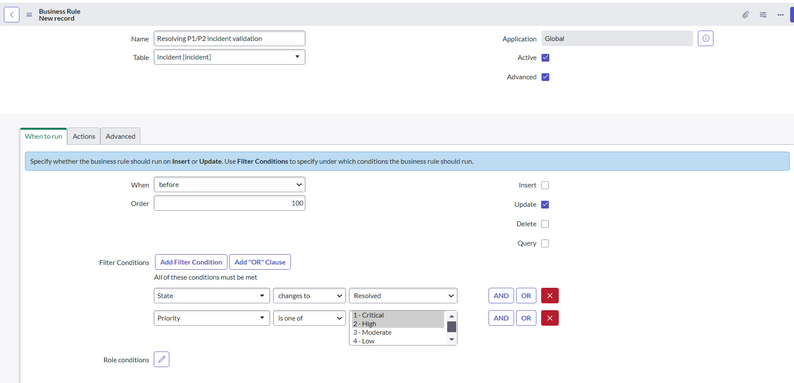
Task: Enable the Query checkbox
Action: pyautogui.click(x=545, y=243)
